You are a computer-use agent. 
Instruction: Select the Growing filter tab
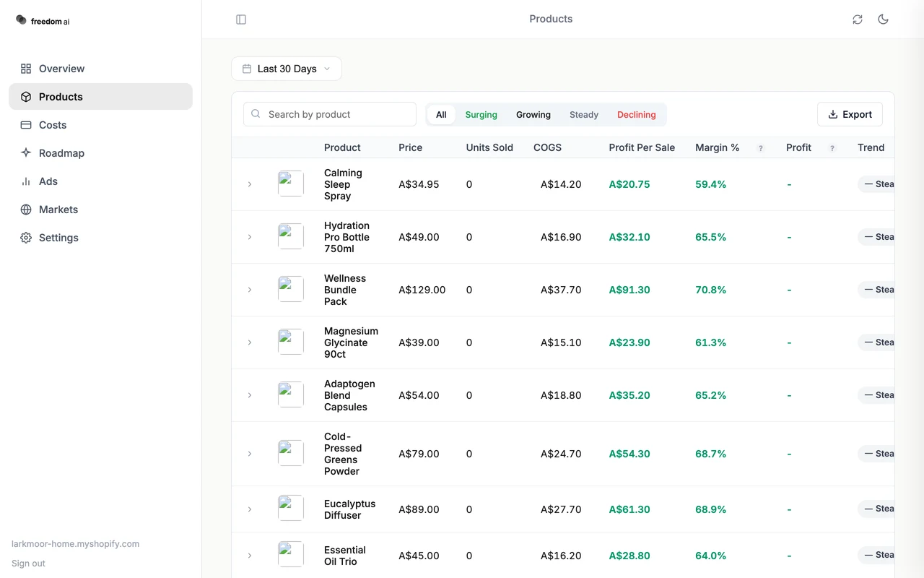click(x=533, y=114)
